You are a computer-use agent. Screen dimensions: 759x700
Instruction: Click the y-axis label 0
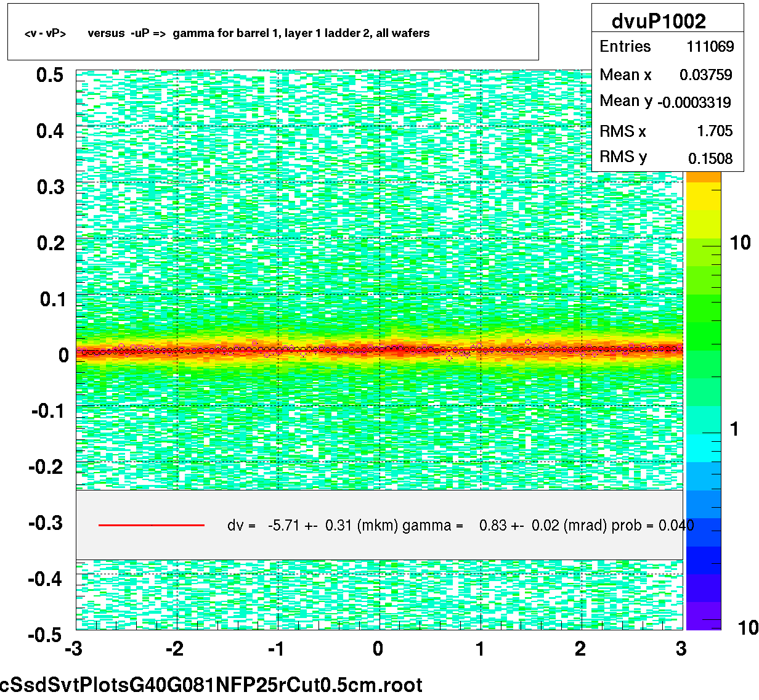pyautogui.click(x=63, y=356)
